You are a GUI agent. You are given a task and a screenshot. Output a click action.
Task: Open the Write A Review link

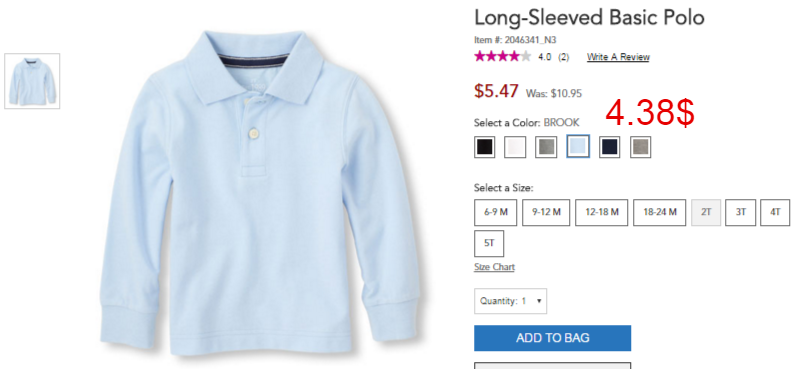[x=618, y=57]
